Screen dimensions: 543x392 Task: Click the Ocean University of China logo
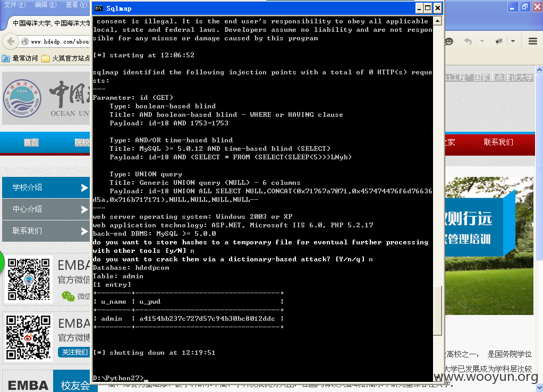tap(22, 98)
